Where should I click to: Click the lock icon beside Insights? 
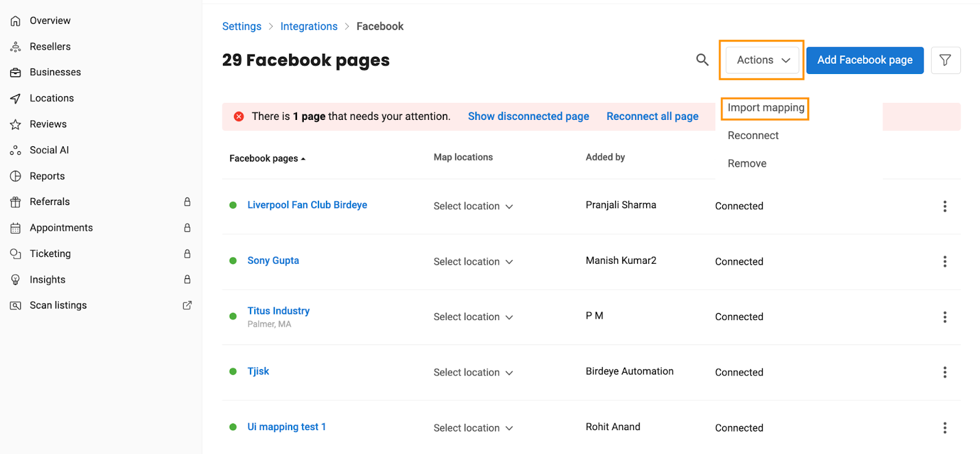[187, 279]
